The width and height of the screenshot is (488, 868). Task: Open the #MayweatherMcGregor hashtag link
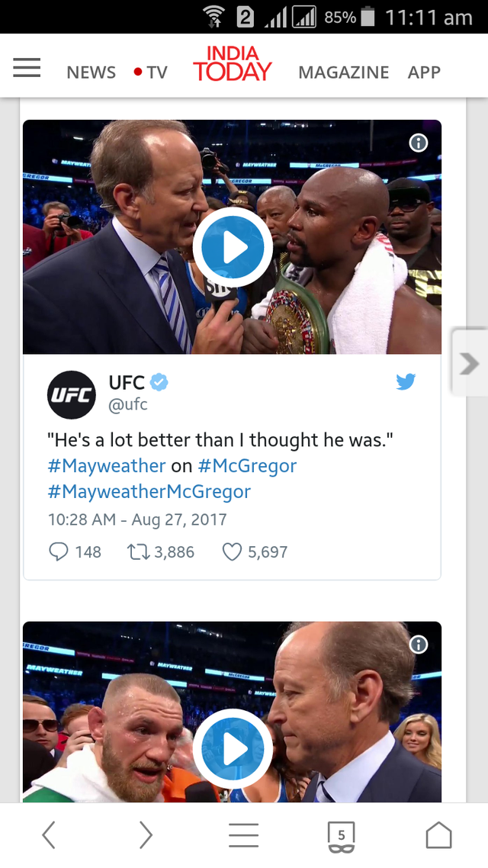coord(149,491)
